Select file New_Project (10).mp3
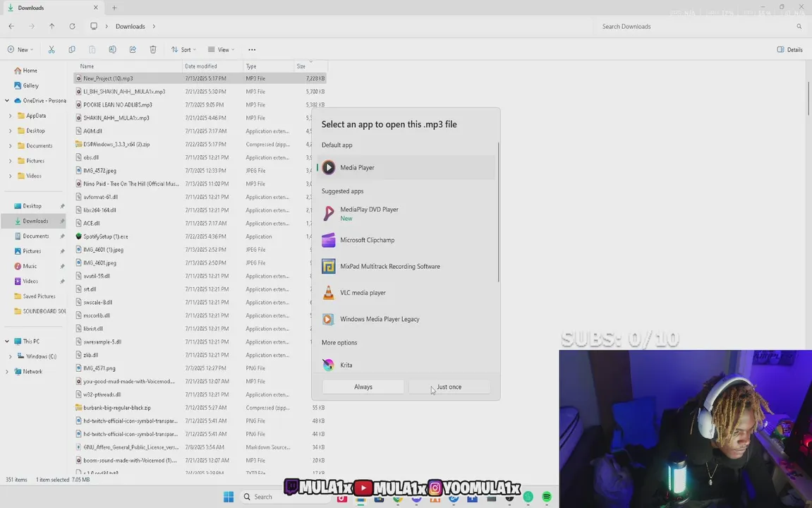The height and width of the screenshot is (508, 812). (200, 79)
